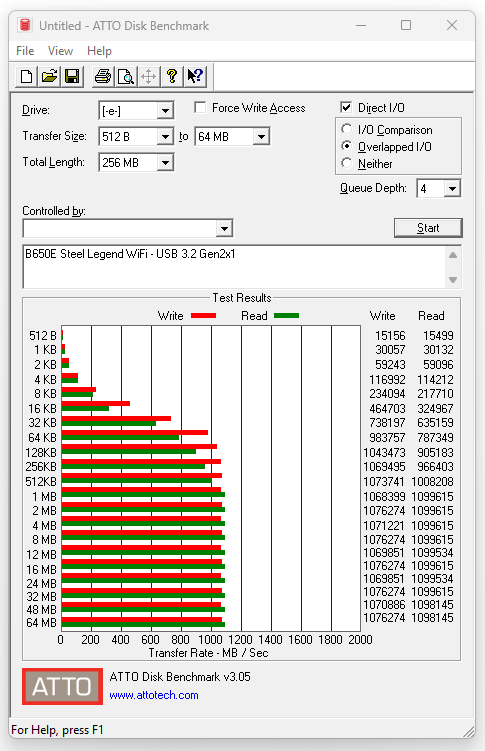Expand the Drive dropdown

point(165,111)
